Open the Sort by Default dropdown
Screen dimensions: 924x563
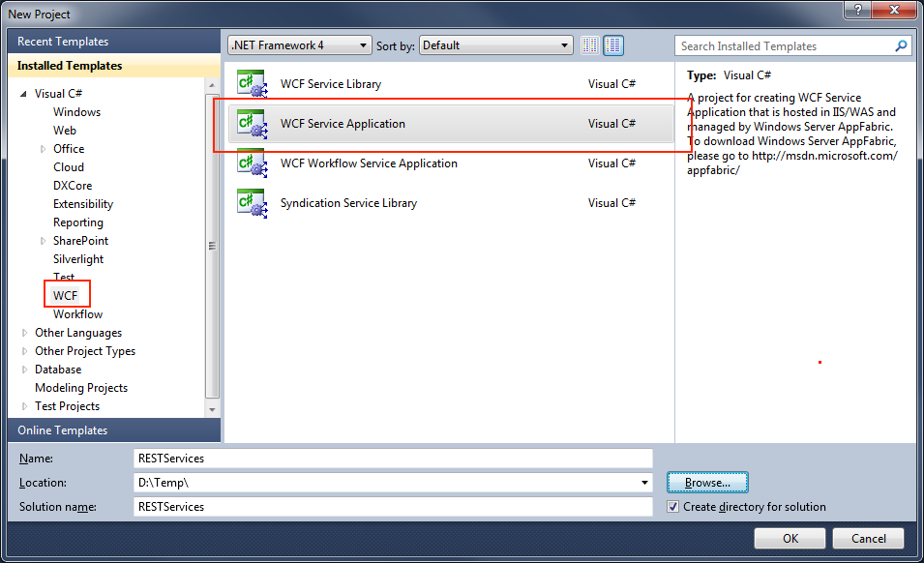point(496,45)
